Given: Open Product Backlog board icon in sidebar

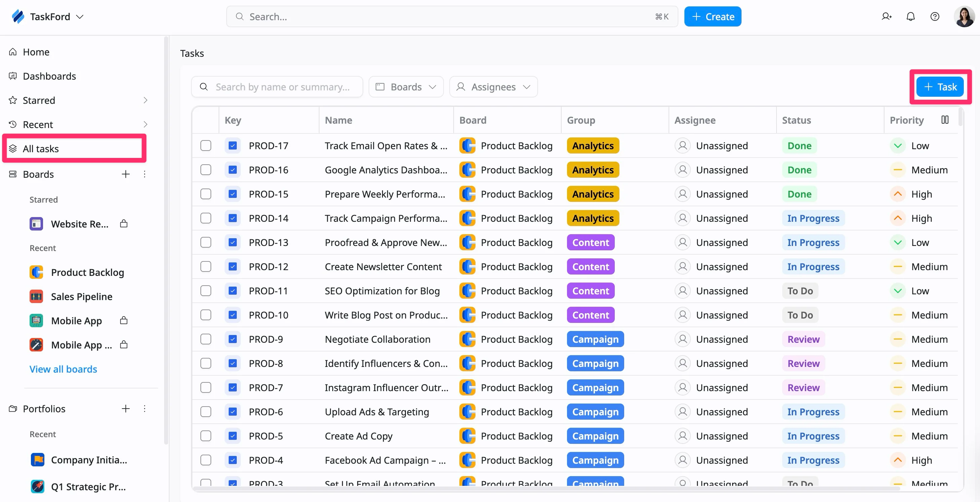Looking at the screenshot, I should click(37, 272).
